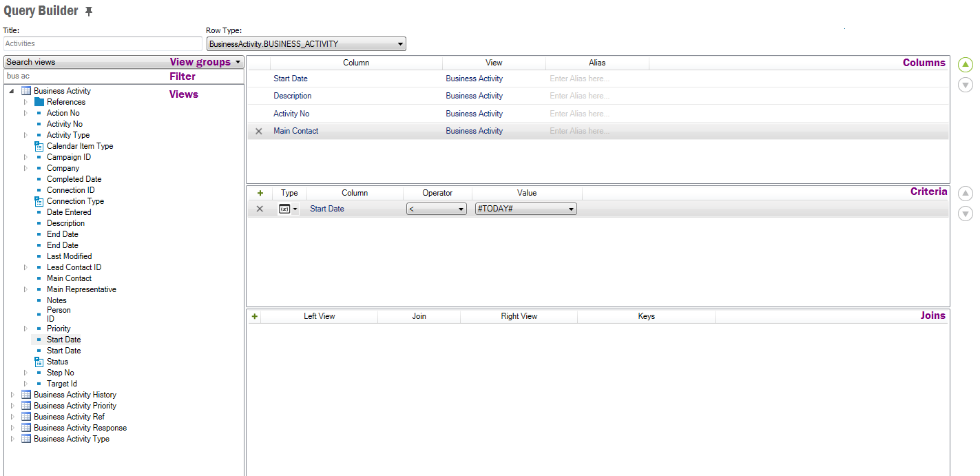Open the criteria Type icon dropdown

[289, 209]
